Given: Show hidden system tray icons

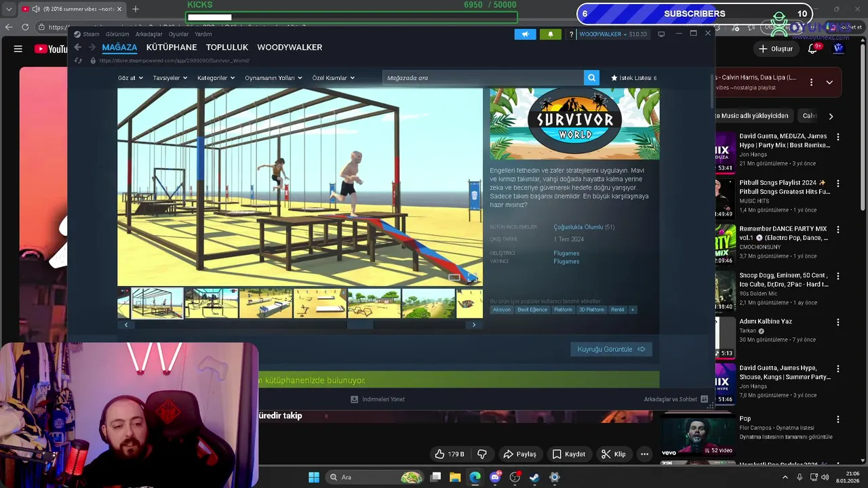Looking at the screenshot, I should pyautogui.click(x=785, y=477).
